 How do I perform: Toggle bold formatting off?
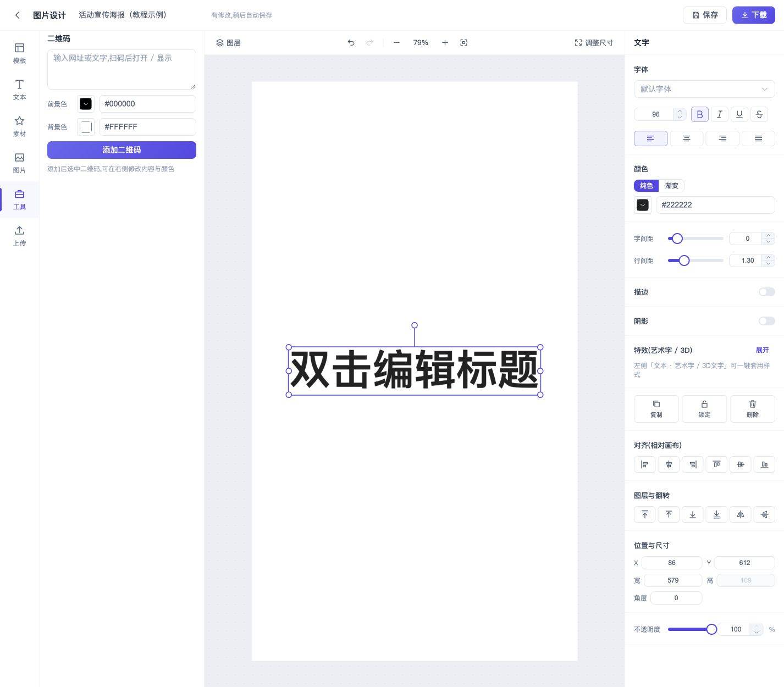click(x=700, y=114)
